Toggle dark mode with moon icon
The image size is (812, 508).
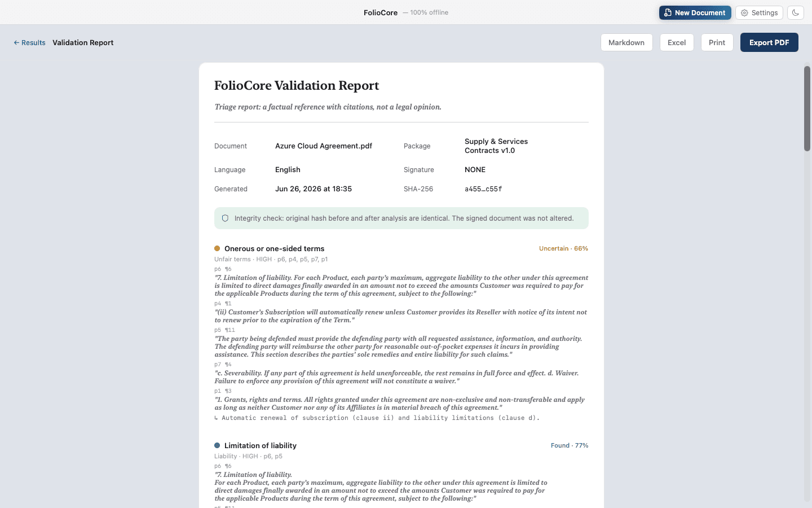point(796,12)
